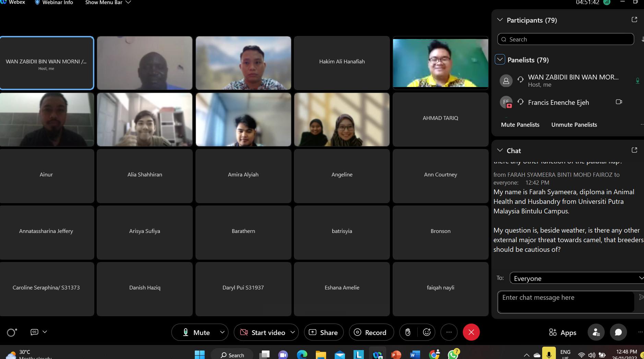Click the green connection indicator near timer

[607, 2]
